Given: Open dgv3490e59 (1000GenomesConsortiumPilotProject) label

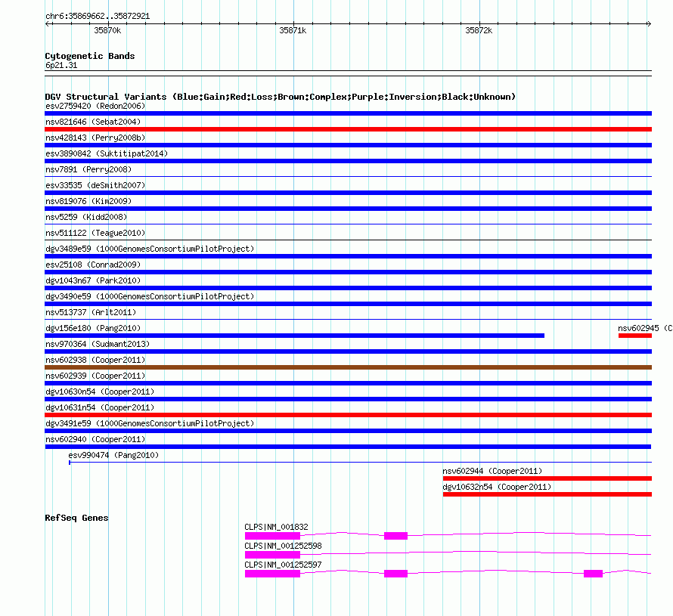Looking at the screenshot, I should click(x=150, y=296).
